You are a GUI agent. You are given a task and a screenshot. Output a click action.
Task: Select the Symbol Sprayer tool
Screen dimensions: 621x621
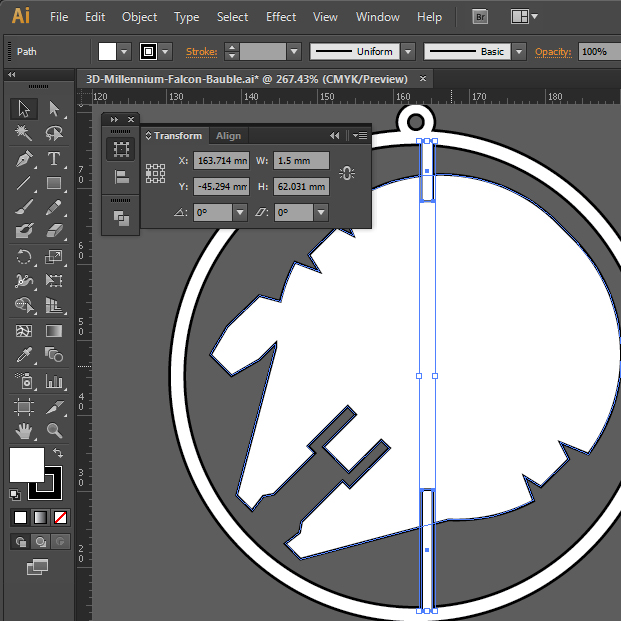pos(24,381)
